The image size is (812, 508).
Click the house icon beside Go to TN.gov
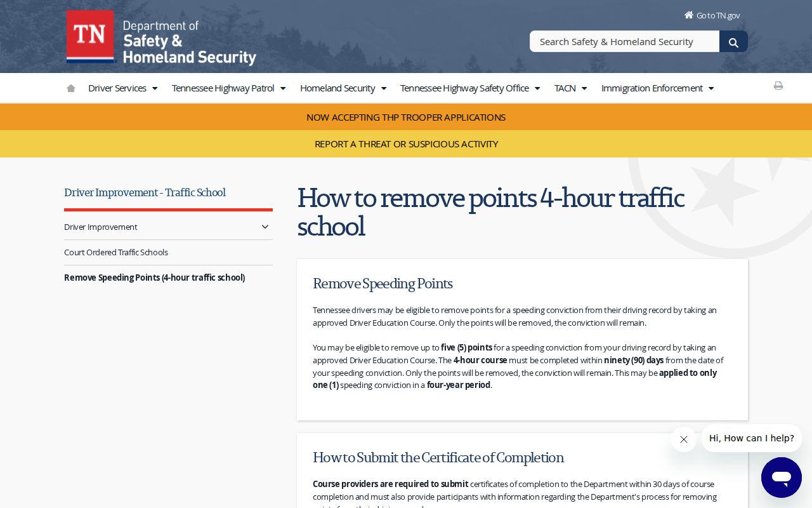click(x=688, y=15)
